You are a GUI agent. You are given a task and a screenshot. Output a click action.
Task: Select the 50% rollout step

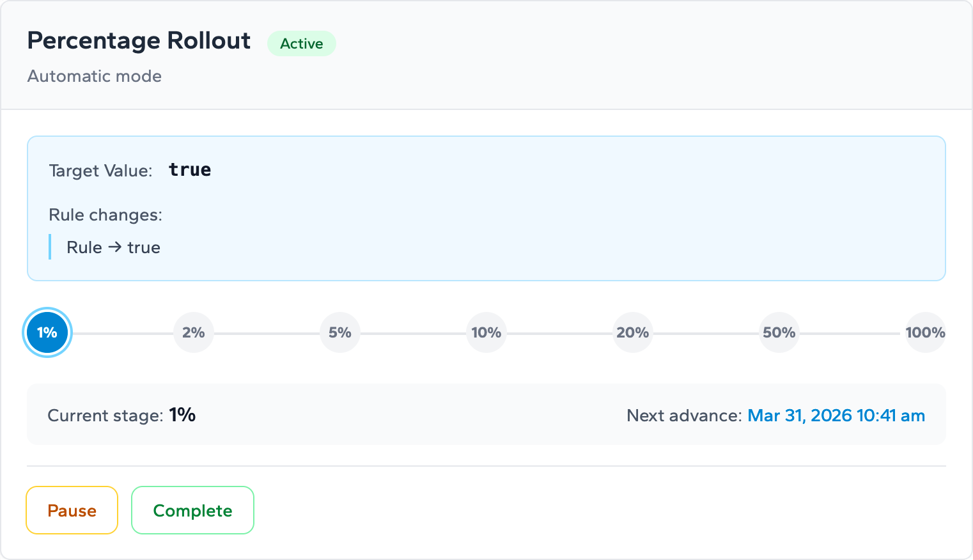click(x=779, y=332)
